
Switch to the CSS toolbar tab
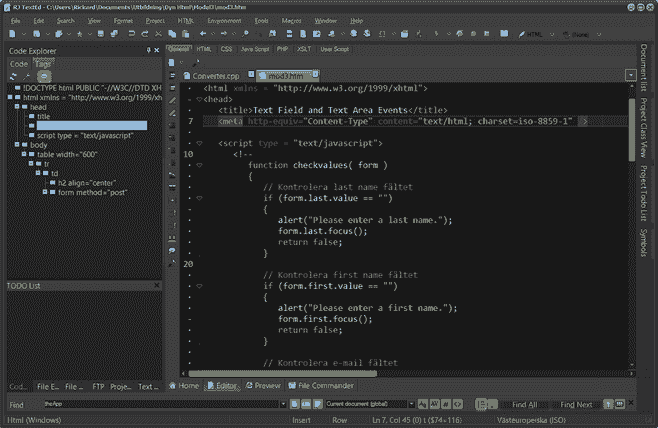tap(227, 49)
